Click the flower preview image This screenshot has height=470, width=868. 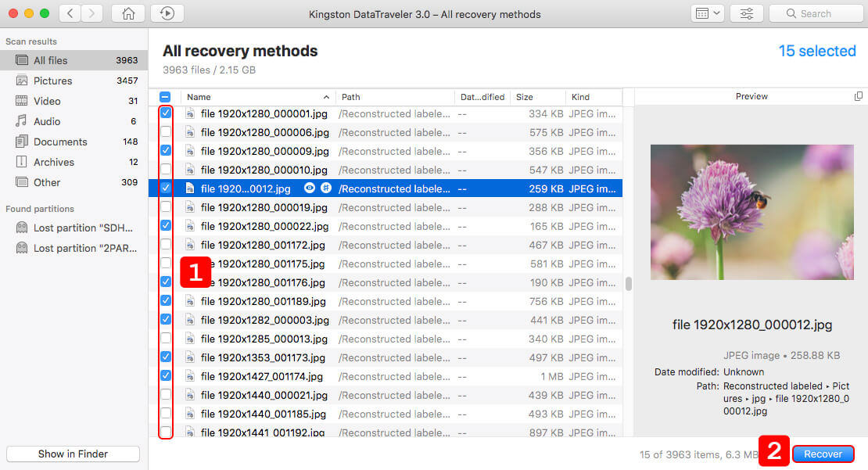pyautogui.click(x=751, y=212)
